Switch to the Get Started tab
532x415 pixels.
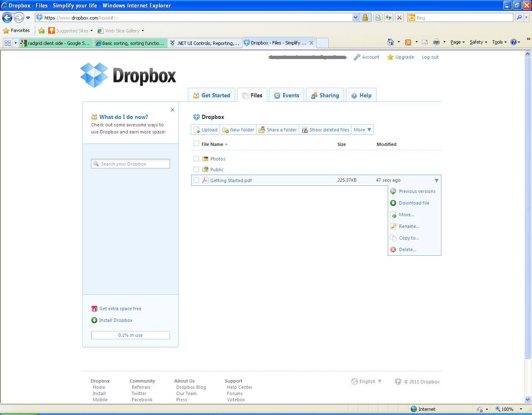(212, 95)
